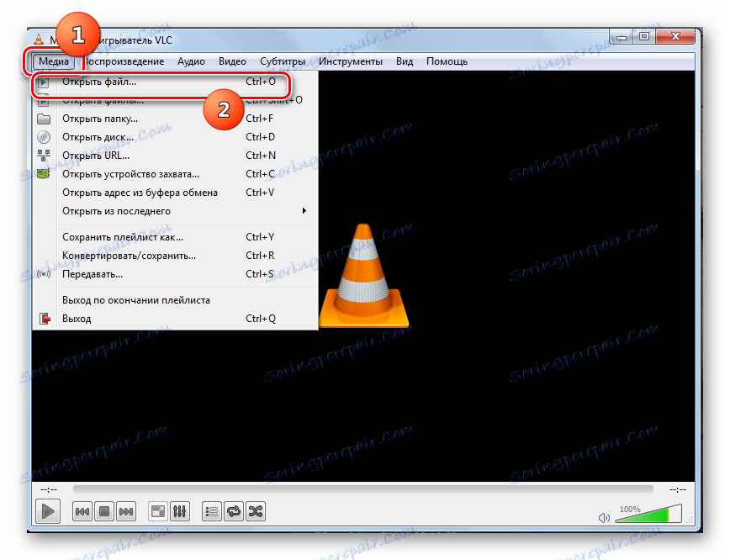Open the Вид menu

[405, 61]
